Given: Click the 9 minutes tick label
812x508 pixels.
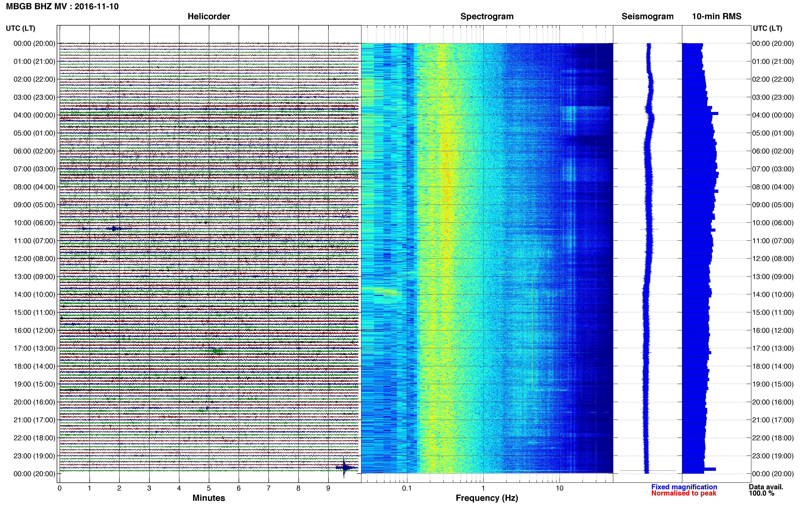Looking at the screenshot, I should coord(328,488).
